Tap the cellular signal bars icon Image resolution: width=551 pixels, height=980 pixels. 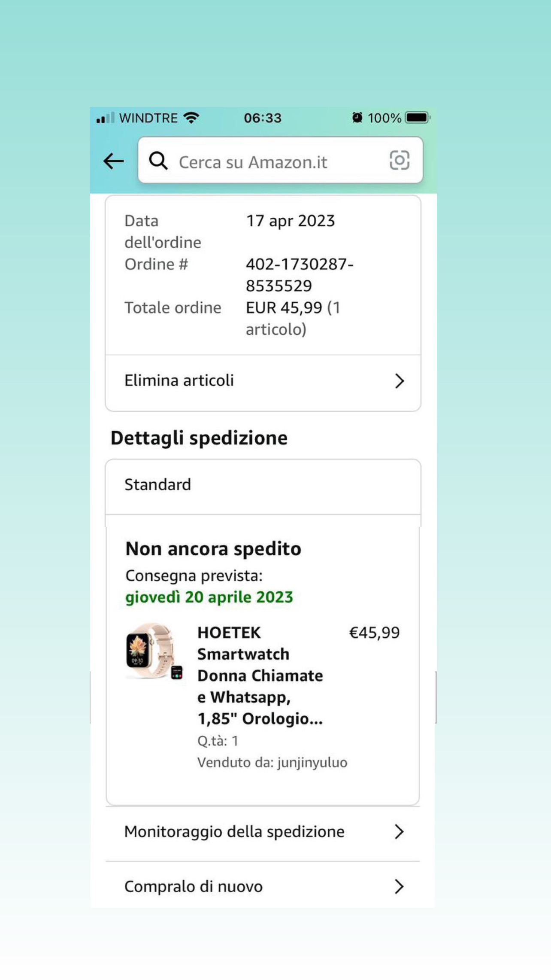pos(105,118)
